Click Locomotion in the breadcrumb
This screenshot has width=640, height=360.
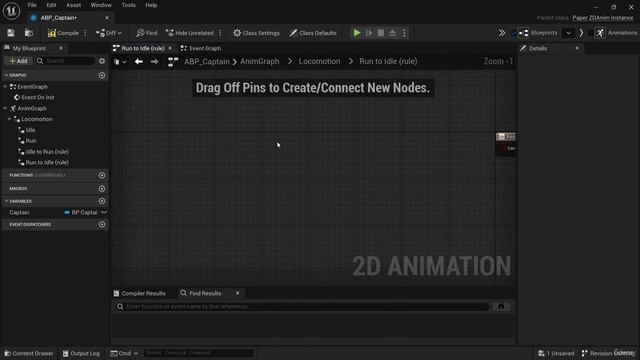pyautogui.click(x=319, y=62)
